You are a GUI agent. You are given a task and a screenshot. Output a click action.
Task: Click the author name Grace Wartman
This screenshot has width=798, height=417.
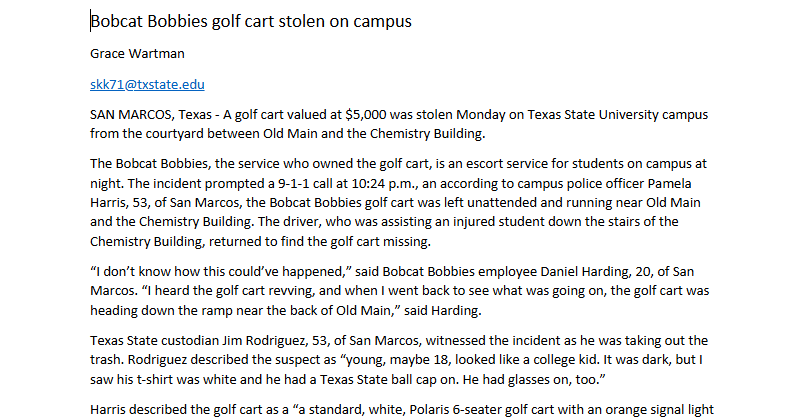(x=137, y=53)
